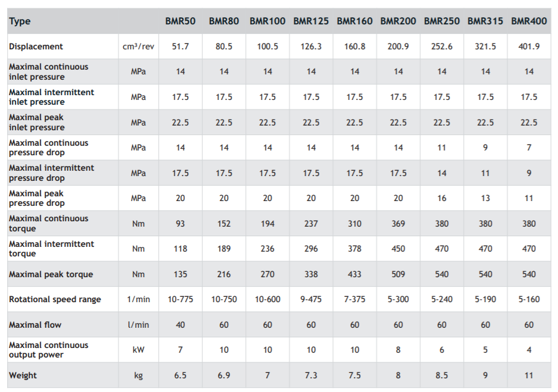
Task: Select the l/min unit cell
Action: click(138, 325)
